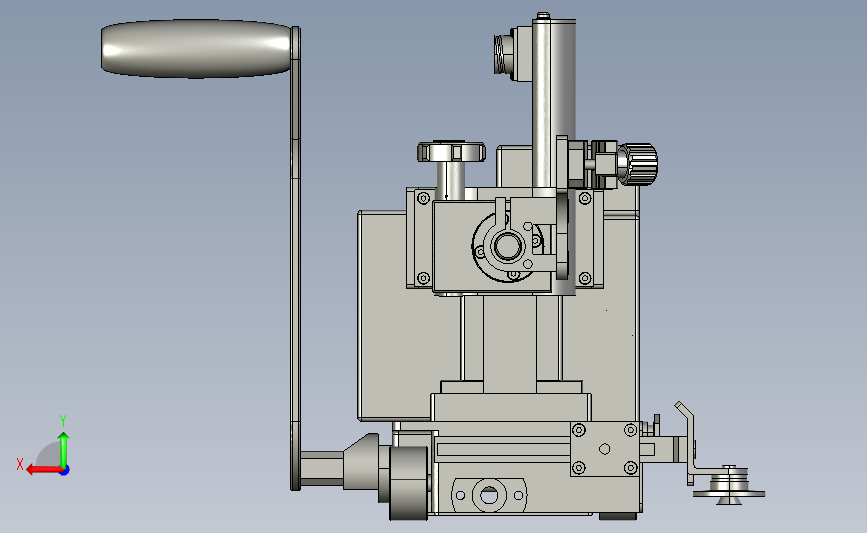Select the central circular bore of the model

507,246
